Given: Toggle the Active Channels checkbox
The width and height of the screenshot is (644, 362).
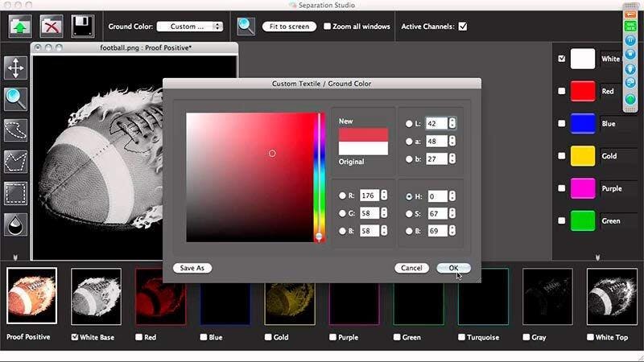Looking at the screenshot, I should coord(463,27).
